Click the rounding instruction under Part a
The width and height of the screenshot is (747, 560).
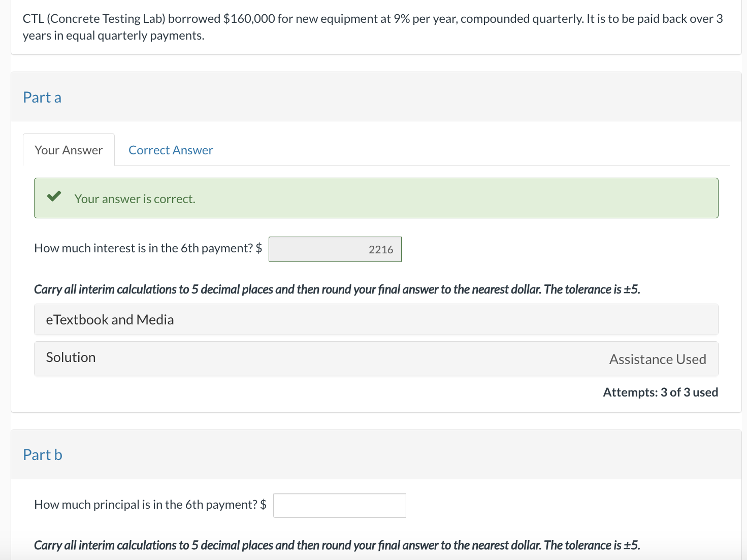(x=337, y=289)
